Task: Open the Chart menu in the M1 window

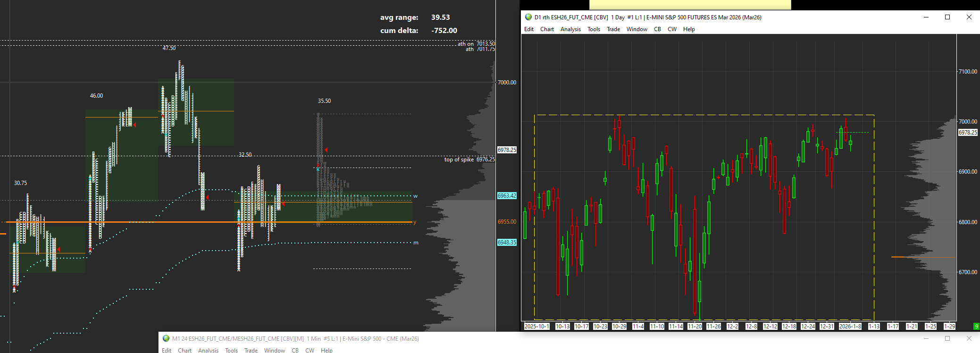Action: [x=185, y=350]
